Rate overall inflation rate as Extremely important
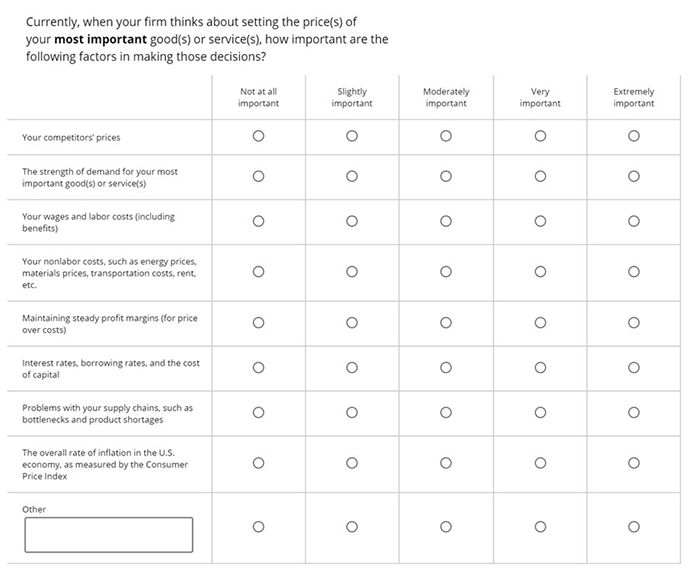The height and width of the screenshot is (578, 700). 633,463
